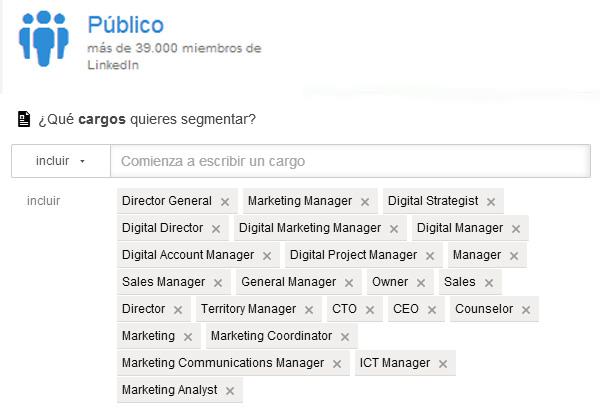This screenshot has height=413, width=600.
Task: Remove the Director General tag
Action: (x=225, y=202)
